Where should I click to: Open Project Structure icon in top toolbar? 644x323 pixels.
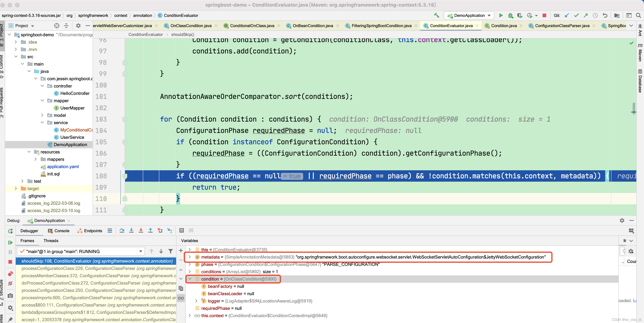pos(617,16)
